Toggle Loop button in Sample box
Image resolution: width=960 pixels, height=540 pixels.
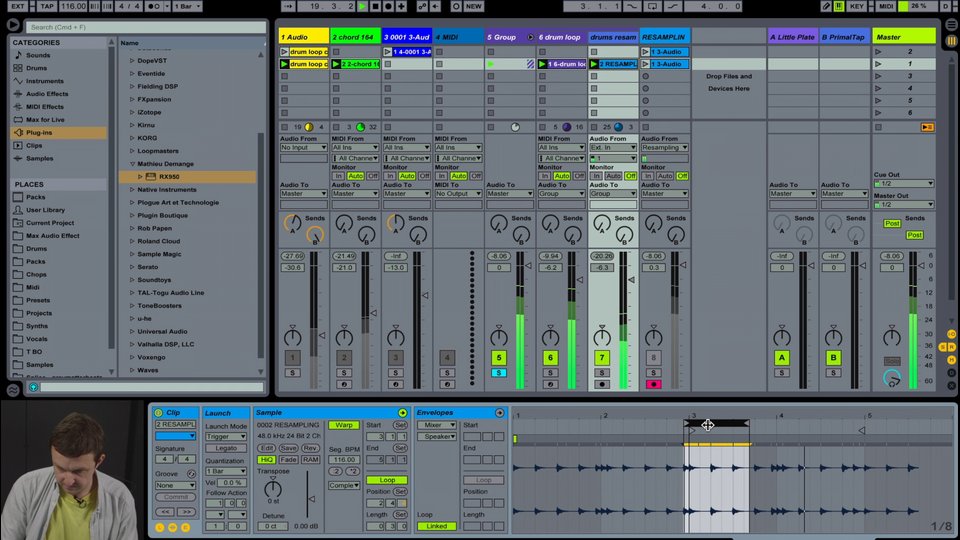(x=386, y=480)
